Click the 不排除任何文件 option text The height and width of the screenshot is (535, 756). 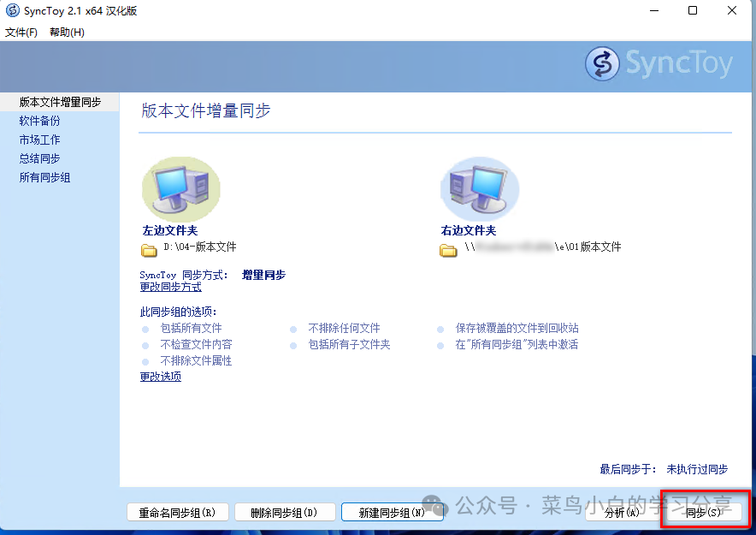pos(345,328)
